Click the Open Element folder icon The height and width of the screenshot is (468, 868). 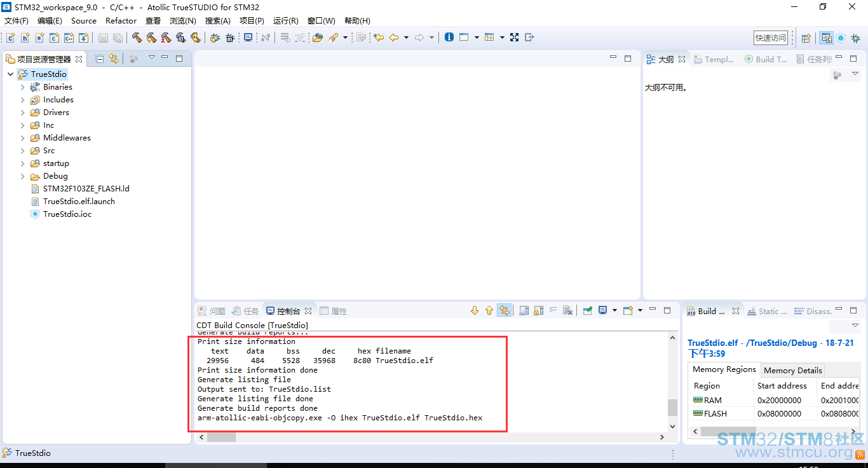pos(317,38)
